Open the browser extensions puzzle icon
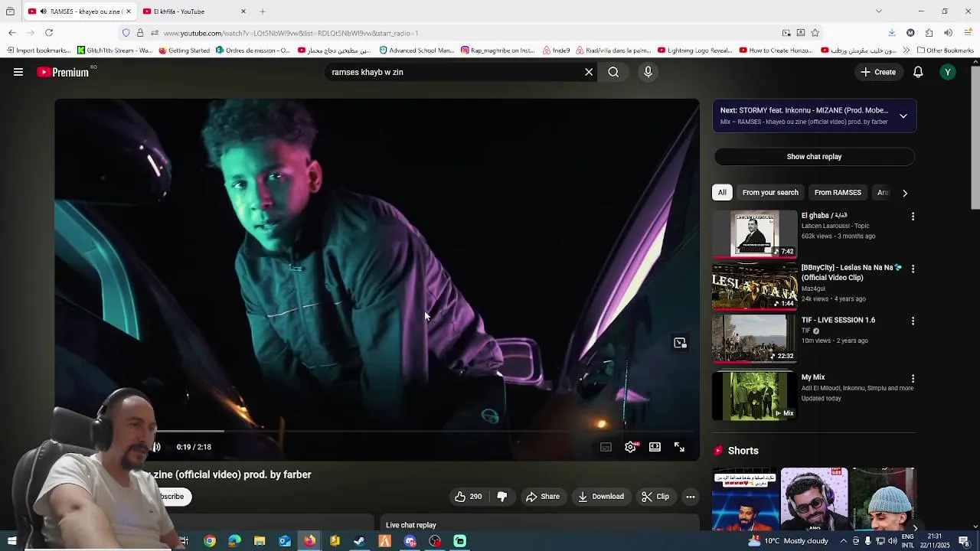 click(x=929, y=33)
